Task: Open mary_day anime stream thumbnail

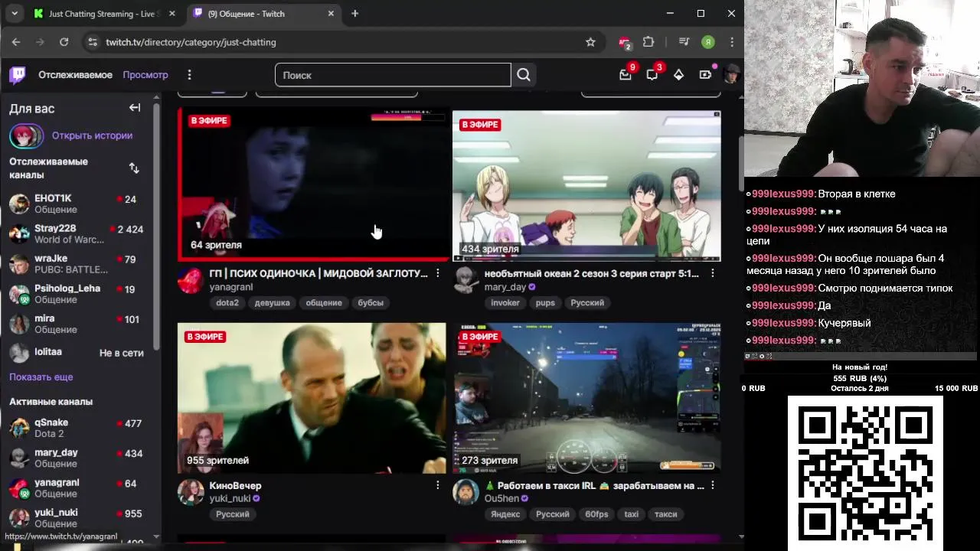Action: coord(586,186)
